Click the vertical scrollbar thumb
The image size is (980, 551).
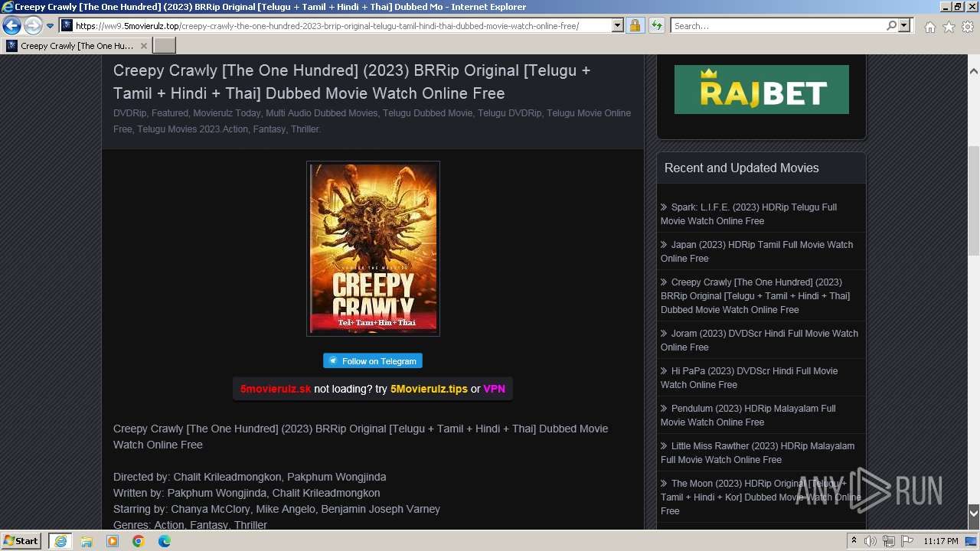coord(973,199)
